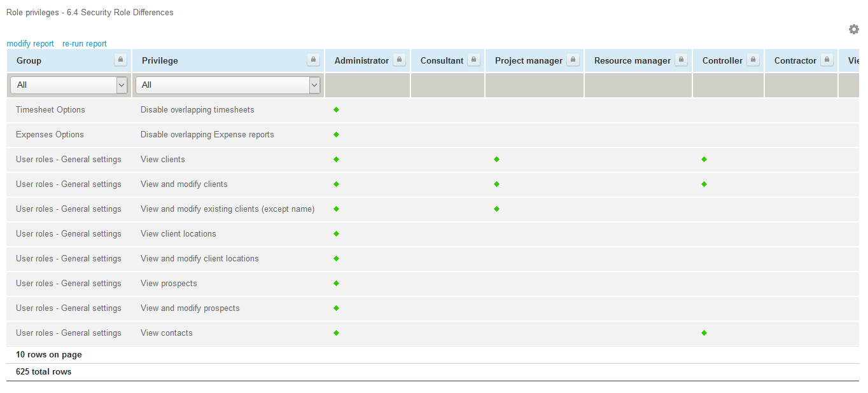
Task: Click the View contacts privilege text
Action: pos(167,333)
